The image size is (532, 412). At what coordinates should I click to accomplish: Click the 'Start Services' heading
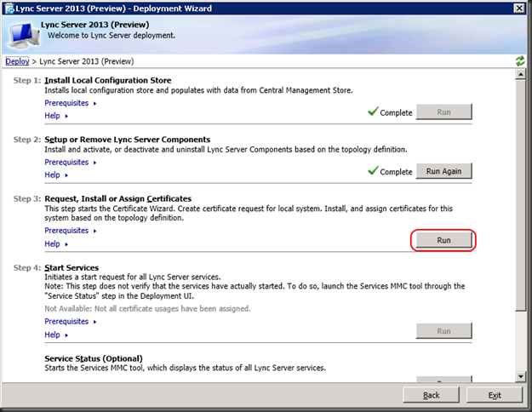pyautogui.click(x=72, y=268)
